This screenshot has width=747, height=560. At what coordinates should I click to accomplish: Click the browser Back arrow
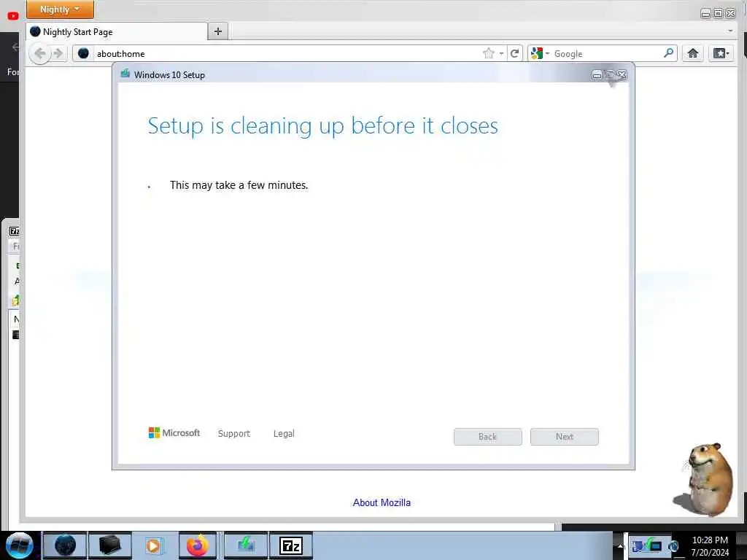coord(39,53)
